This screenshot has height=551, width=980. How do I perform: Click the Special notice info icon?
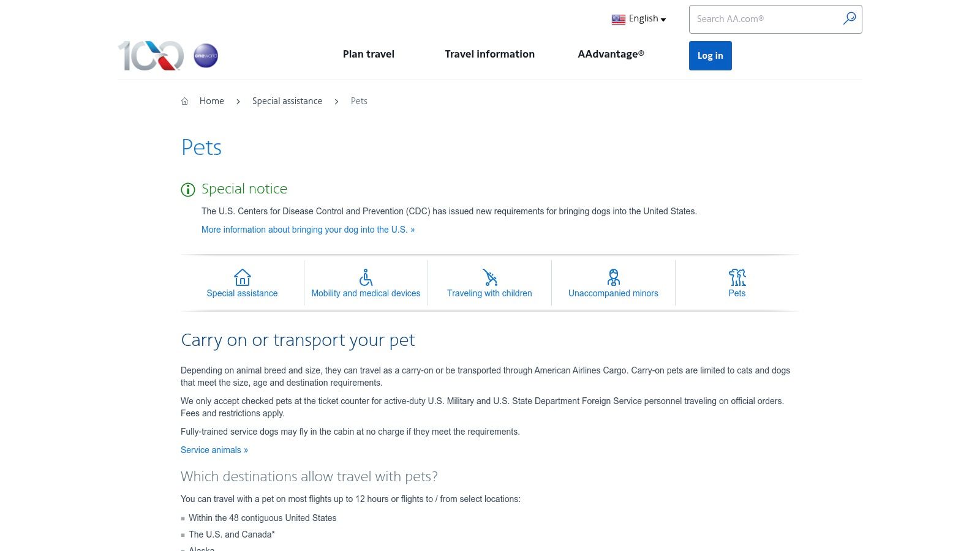[187, 190]
